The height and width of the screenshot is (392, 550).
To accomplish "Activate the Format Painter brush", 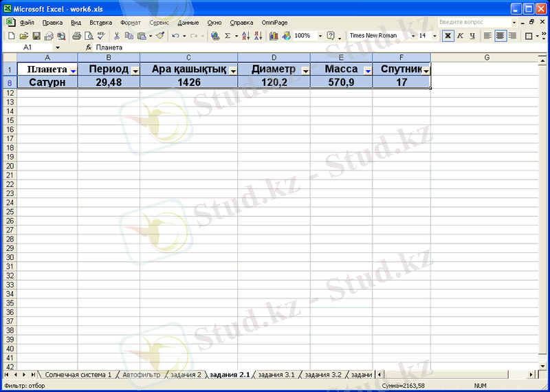I will pyautogui.click(x=160, y=36).
